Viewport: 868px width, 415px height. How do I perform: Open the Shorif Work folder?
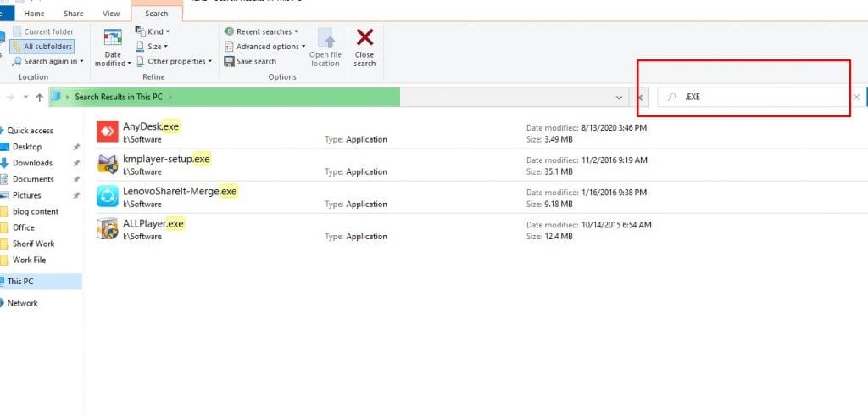point(34,244)
